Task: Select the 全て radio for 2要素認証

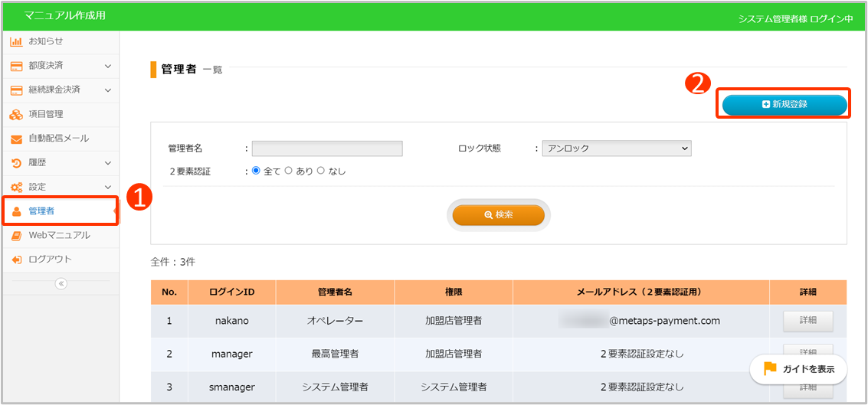Action: click(257, 171)
